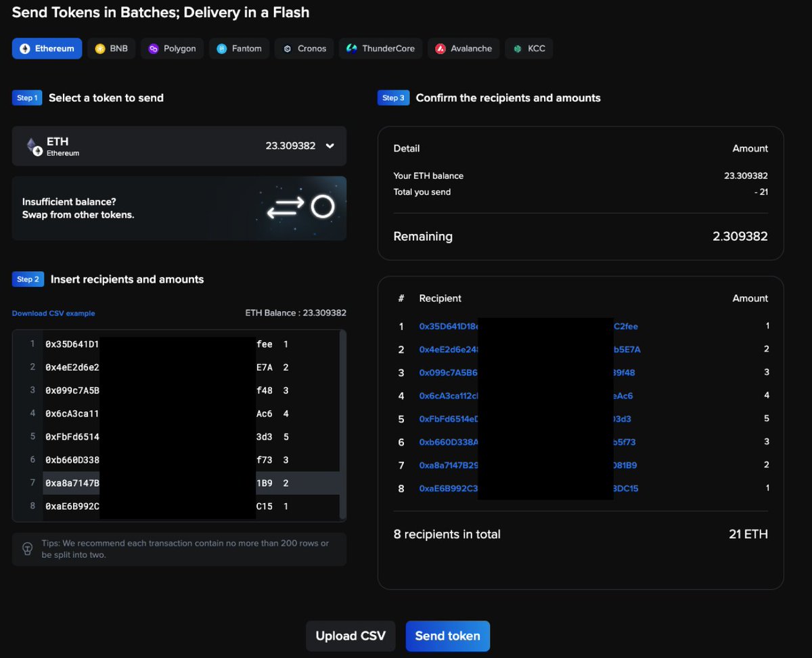812x658 pixels.
Task: Open recipient 5 address link 0xFbFd6514e
Action: click(x=525, y=419)
